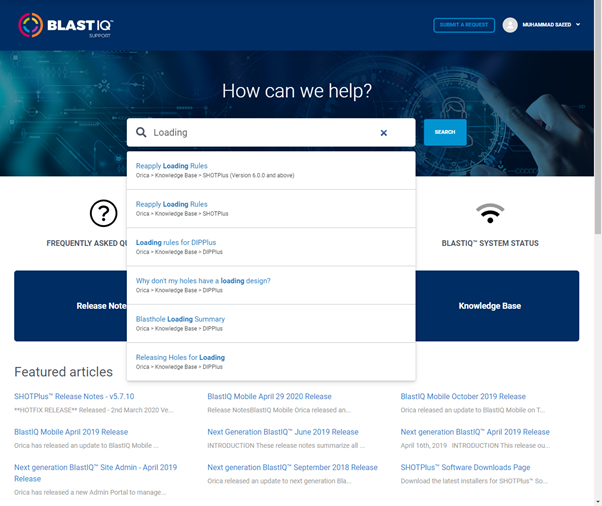Open Next generation BlastIQ Site Admin April 2019 Release
Viewport: 602px width, 506px height.
pos(96,473)
